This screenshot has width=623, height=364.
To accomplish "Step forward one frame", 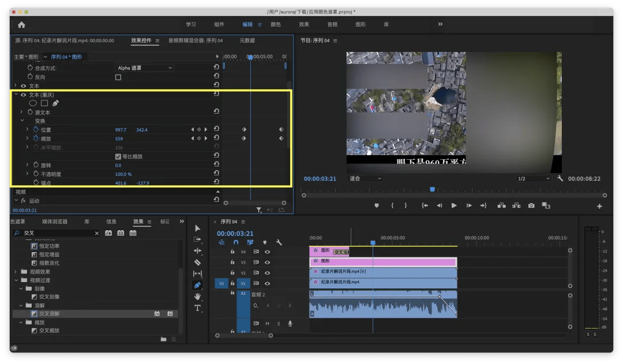I will point(469,205).
